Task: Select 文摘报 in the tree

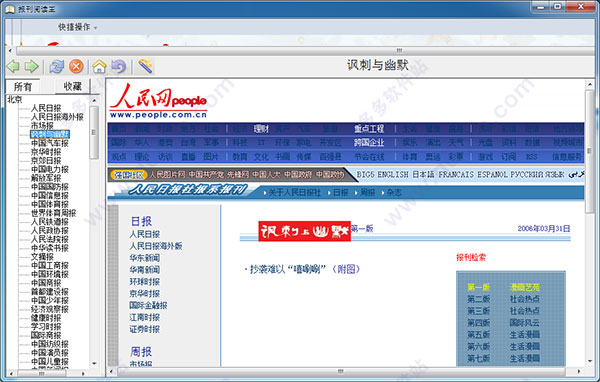Action: tap(42, 257)
